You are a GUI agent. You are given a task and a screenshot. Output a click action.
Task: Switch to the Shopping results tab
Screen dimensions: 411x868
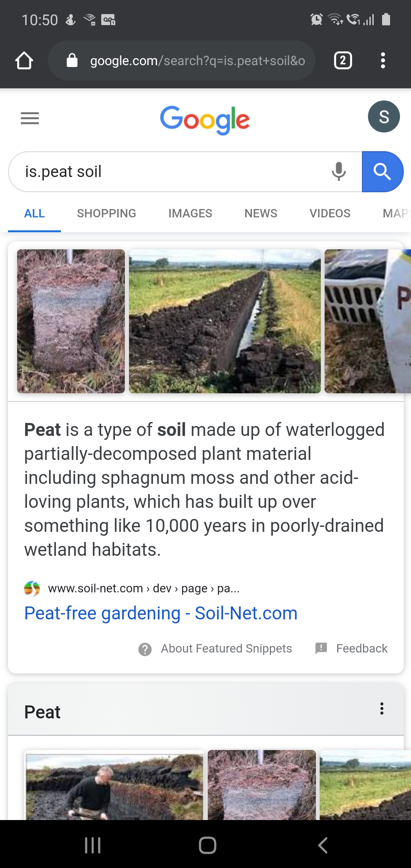[x=106, y=213]
